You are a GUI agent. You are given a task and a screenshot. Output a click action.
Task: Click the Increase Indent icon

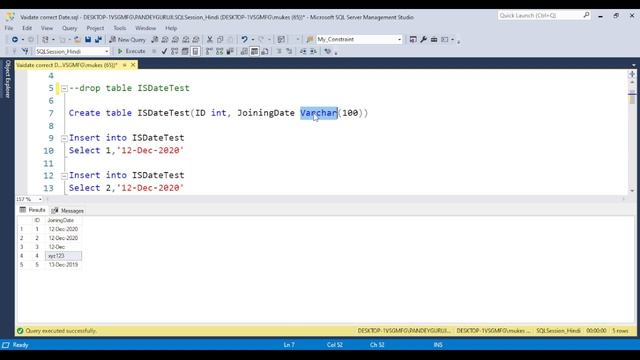313,51
